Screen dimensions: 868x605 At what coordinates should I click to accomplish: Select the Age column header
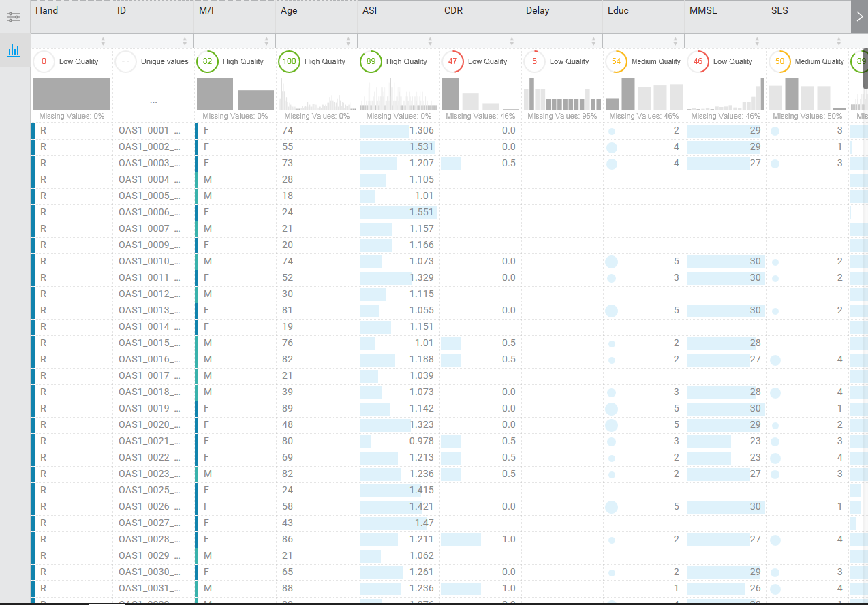pos(317,17)
